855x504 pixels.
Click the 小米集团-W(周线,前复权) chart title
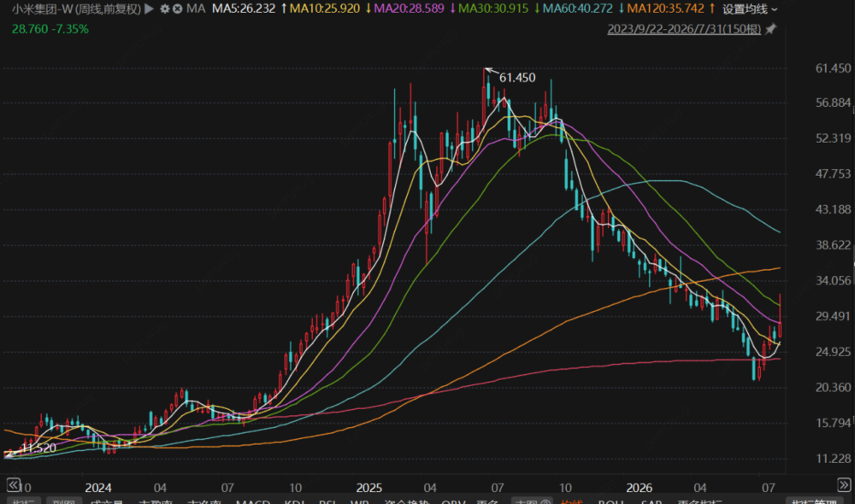[76, 9]
